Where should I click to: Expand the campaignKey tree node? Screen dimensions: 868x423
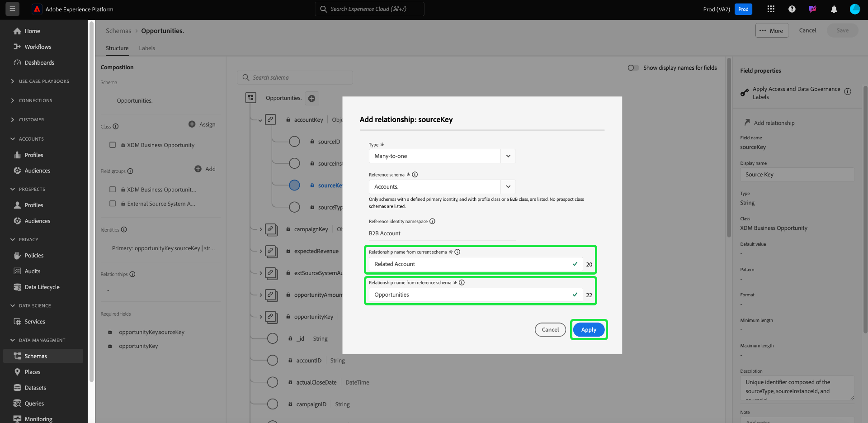[x=261, y=229]
